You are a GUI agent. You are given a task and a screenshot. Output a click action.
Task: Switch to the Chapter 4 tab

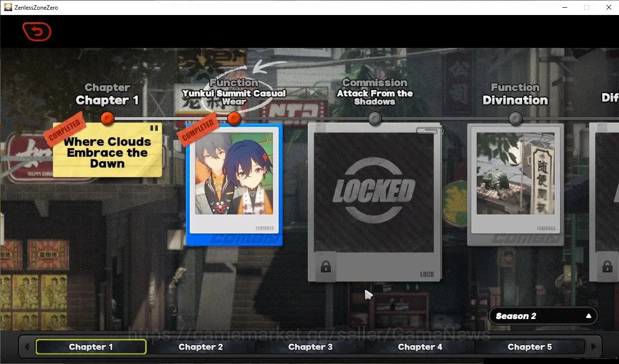(x=420, y=347)
